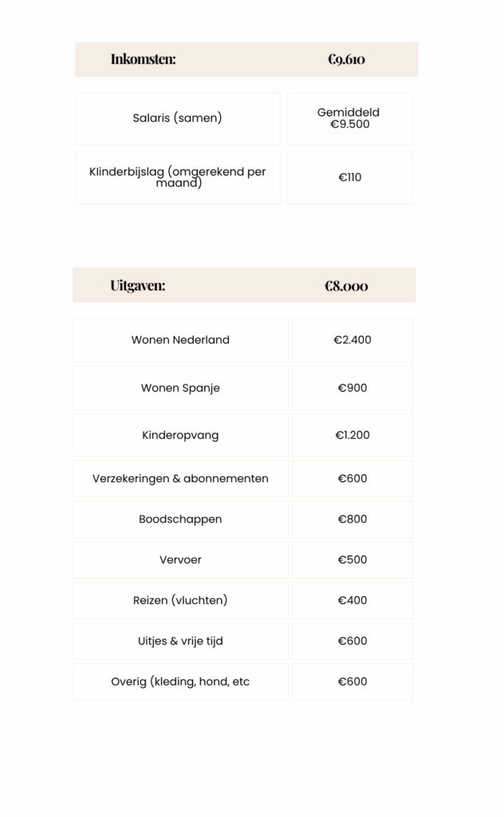Click the Uitgaven header label
Image resolution: width=504 pixels, height=817 pixels.
pos(138,286)
